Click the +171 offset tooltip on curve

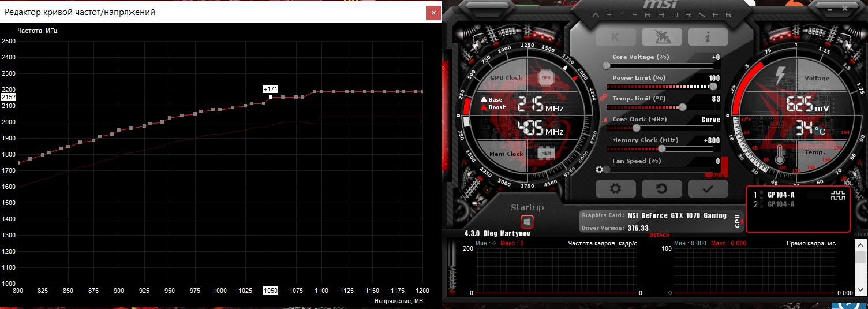tap(271, 89)
